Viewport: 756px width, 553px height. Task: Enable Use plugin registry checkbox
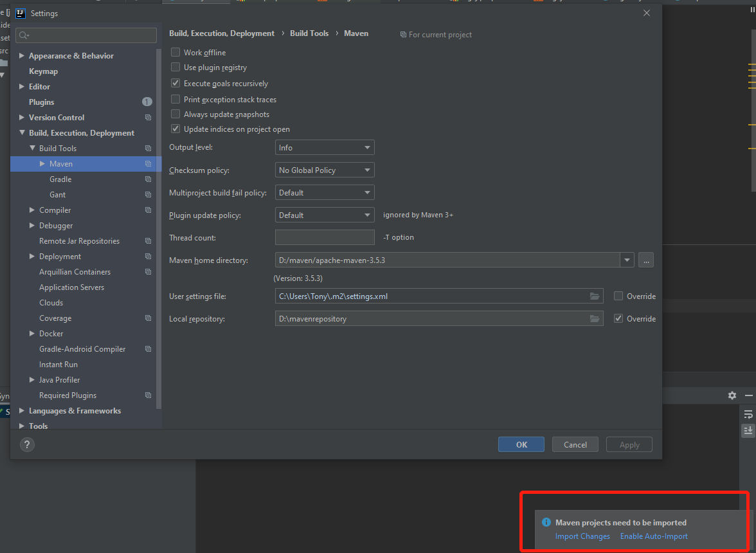pos(175,67)
